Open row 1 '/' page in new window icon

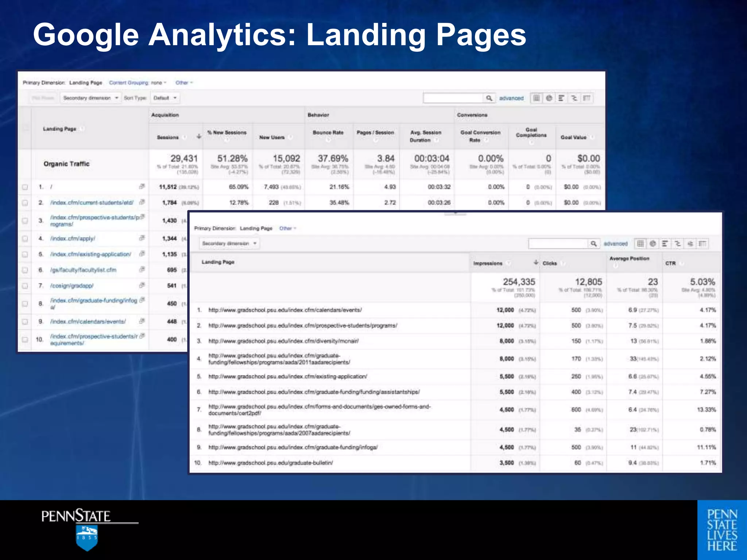142,186
